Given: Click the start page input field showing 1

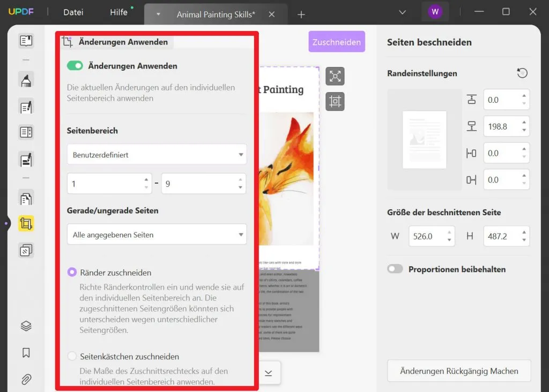Looking at the screenshot, I should [109, 184].
